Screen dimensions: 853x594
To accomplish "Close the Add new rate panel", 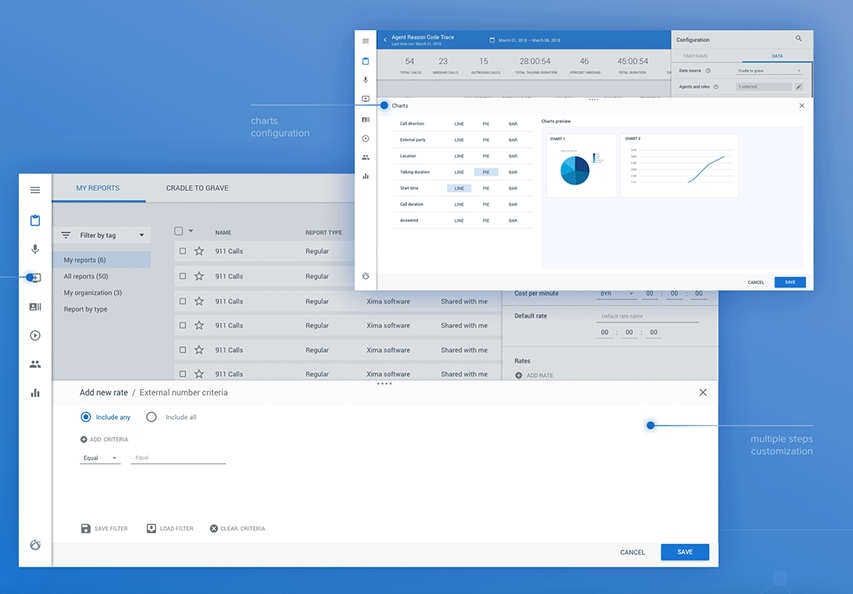I will (703, 392).
